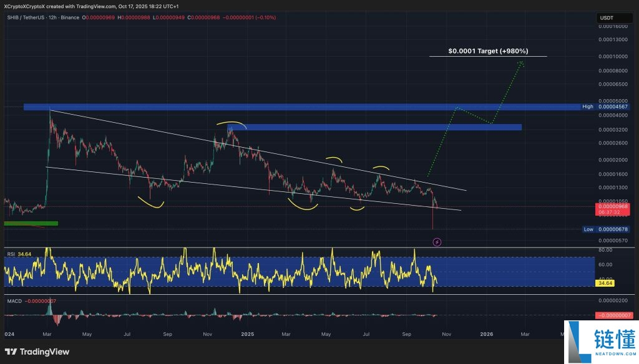The image size is (639, 364).
Task: Open the USDT currency selector
Action: pos(607,18)
